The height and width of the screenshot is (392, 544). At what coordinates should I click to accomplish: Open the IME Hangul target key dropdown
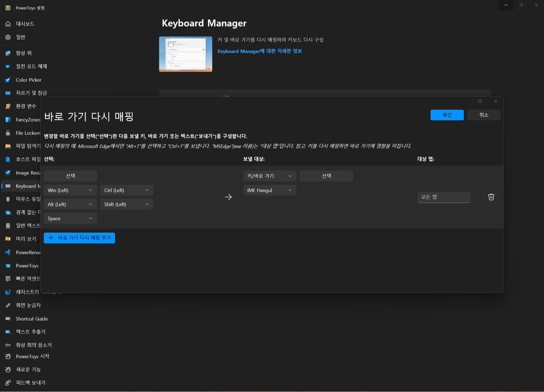click(x=269, y=190)
